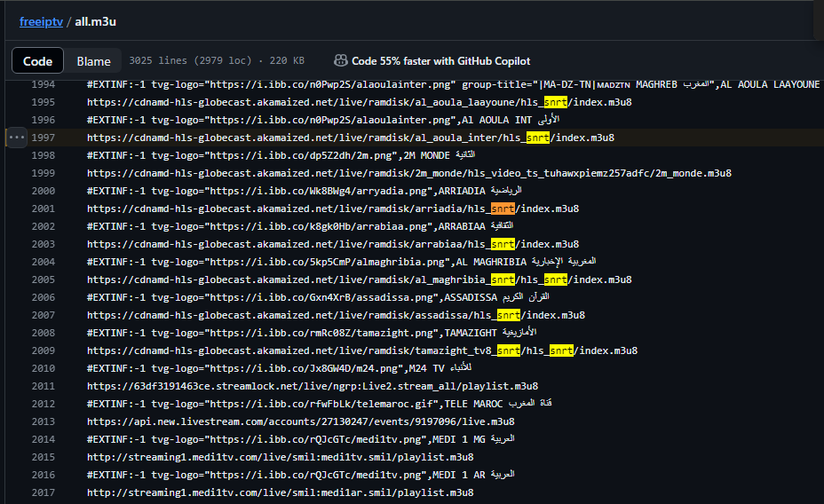
Task: Select line number 2013
Action: click(44, 421)
